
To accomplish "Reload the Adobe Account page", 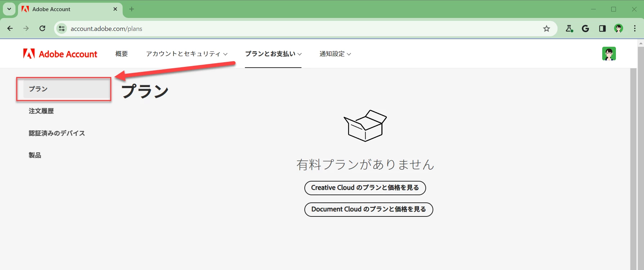I will 42,28.
